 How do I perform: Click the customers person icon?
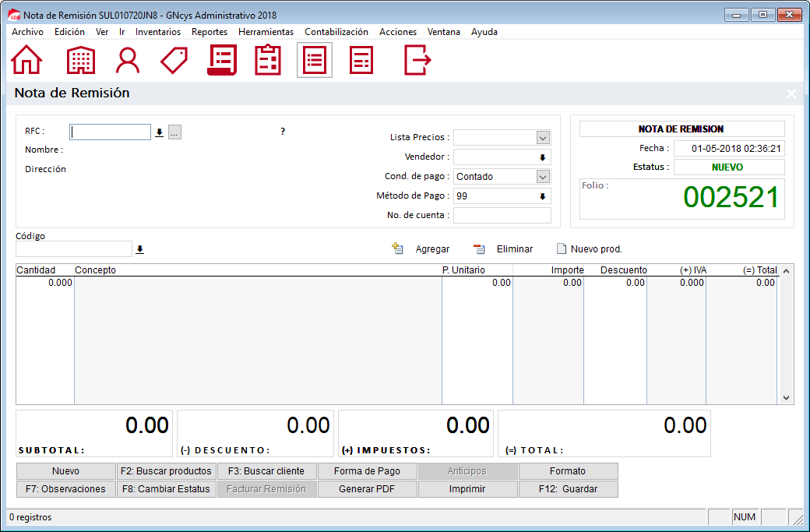pyautogui.click(x=128, y=60)
